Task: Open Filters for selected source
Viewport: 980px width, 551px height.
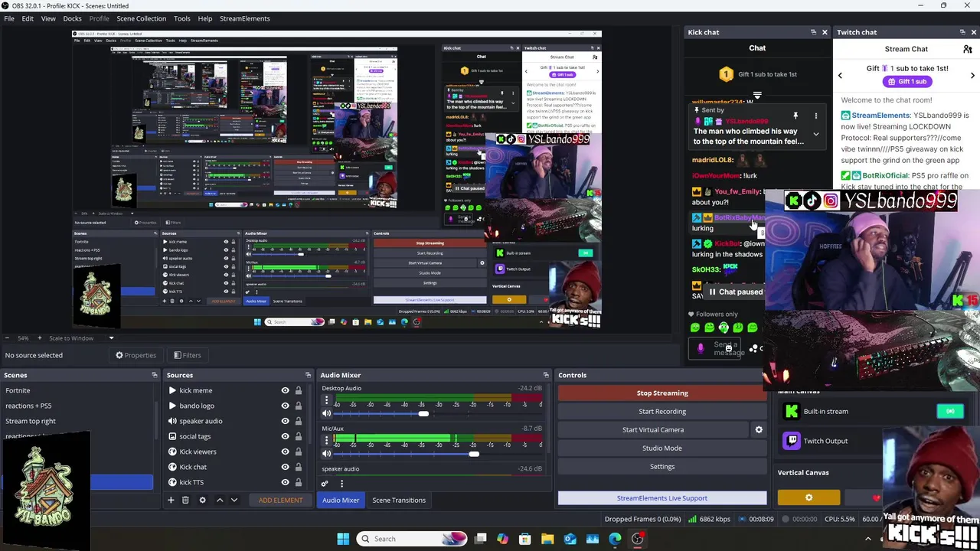Action: point(187,355)
